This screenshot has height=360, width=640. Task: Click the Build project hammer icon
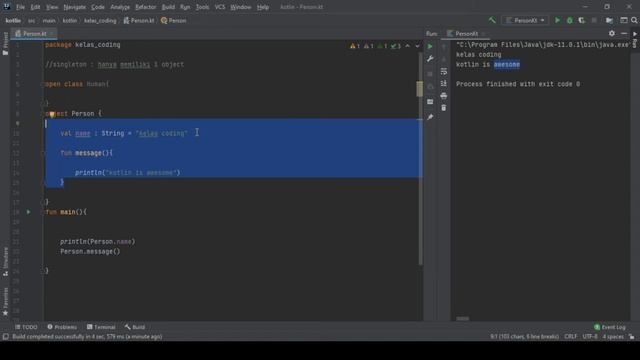pyautogui.click(x=492, y=20)
